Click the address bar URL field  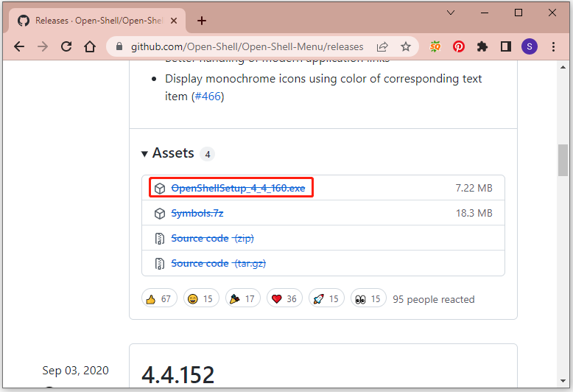pos(247,46)
